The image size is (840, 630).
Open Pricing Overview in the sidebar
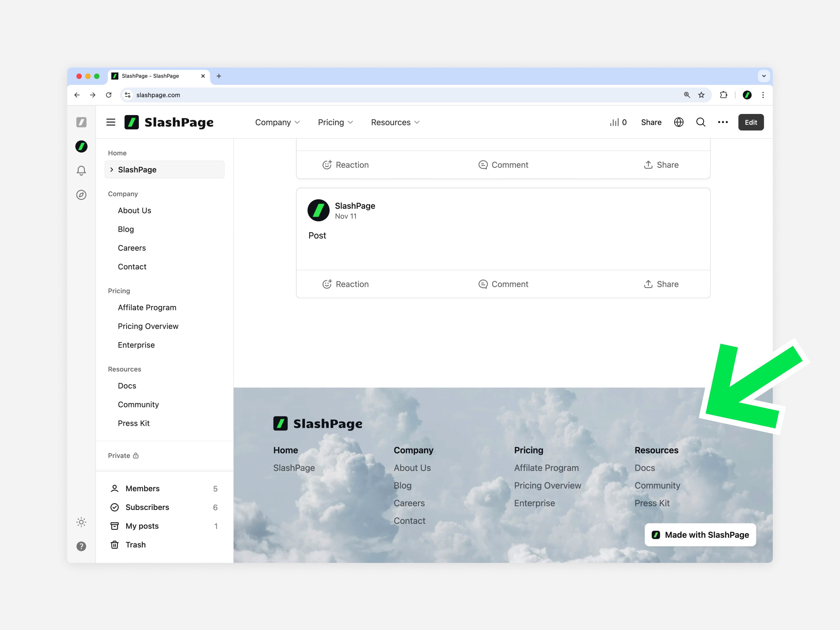[148, 326]
